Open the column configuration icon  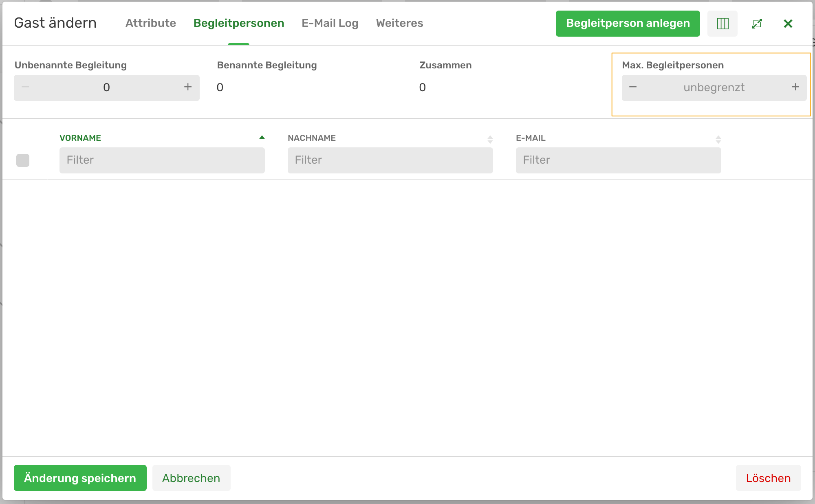click(722, 24)
